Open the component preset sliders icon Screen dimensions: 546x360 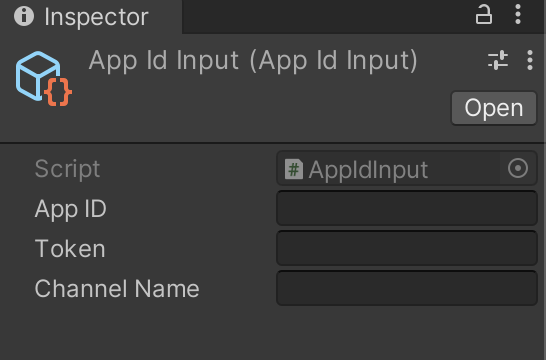(x=498, y=60)
